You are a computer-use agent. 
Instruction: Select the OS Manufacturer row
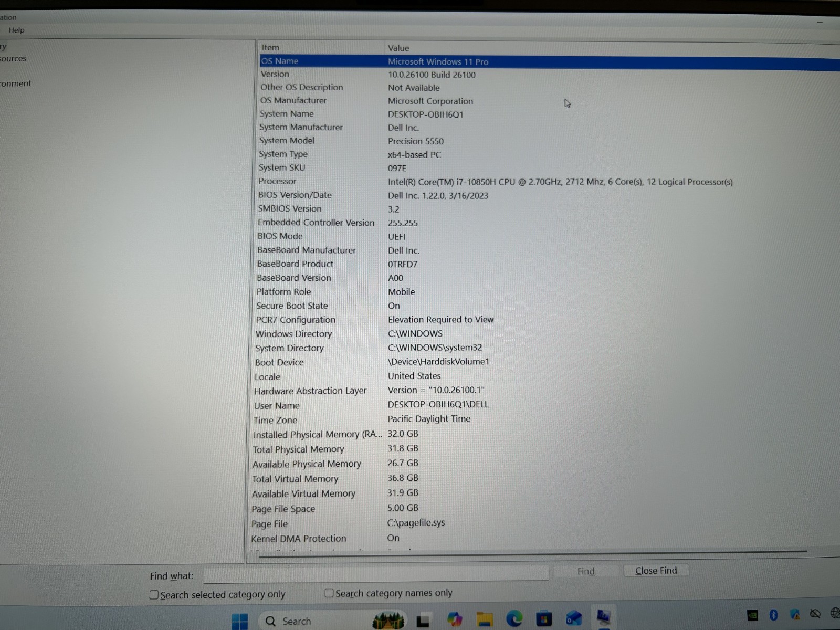coord(549,101)
